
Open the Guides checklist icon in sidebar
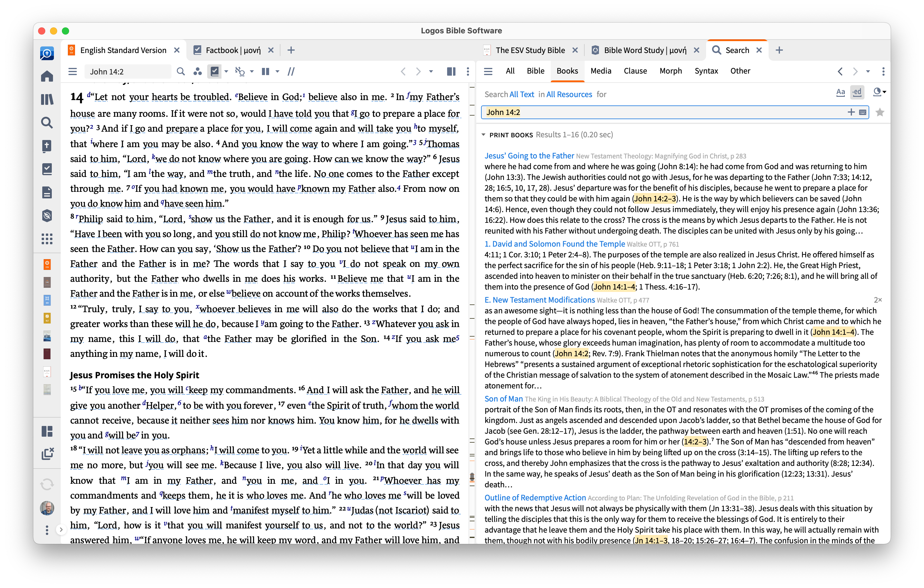(47, 169)
